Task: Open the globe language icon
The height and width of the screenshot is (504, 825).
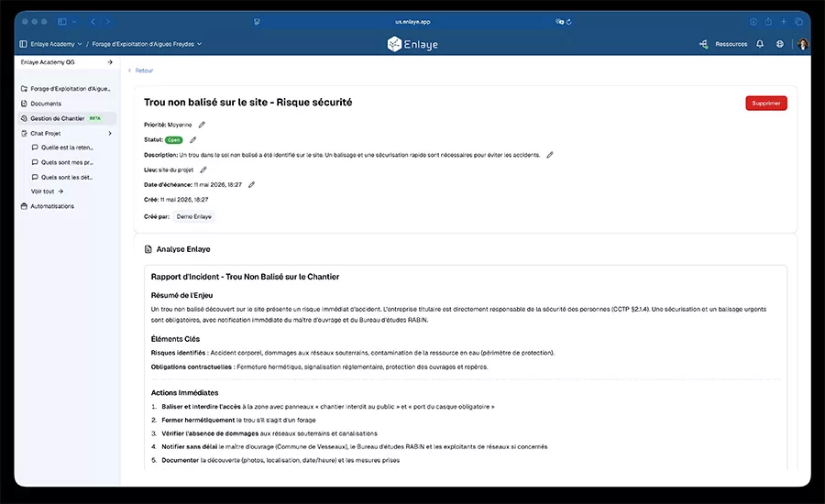Action: point(780,44)
